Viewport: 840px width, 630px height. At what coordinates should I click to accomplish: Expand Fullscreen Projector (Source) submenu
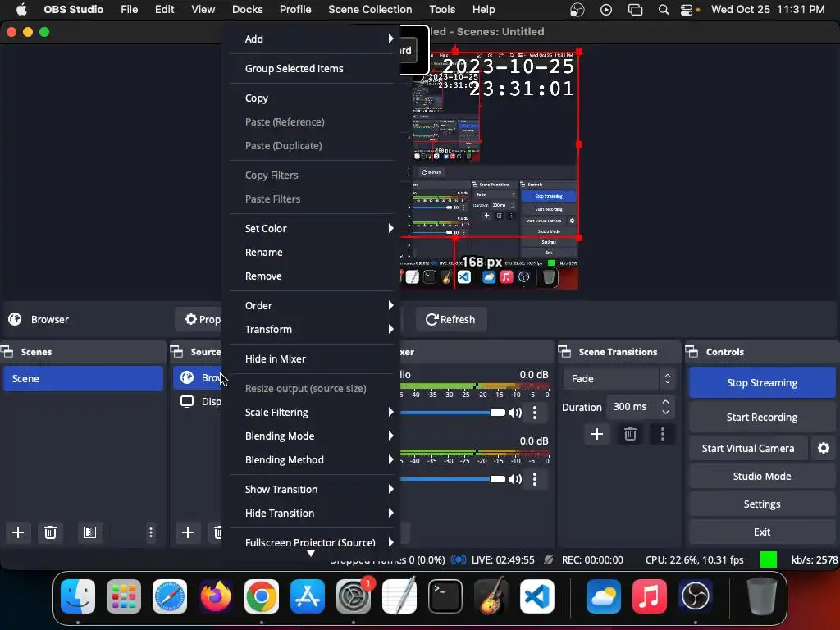pos(312,542)
